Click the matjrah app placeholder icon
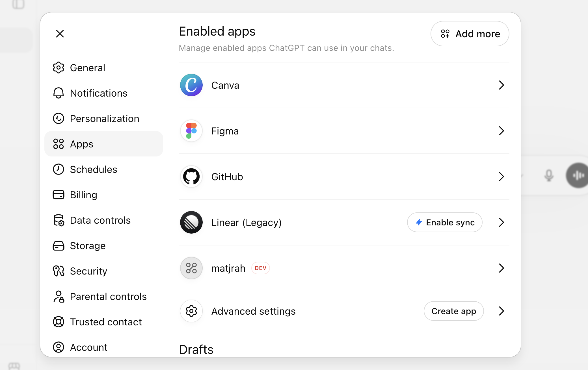 (x=191, y=268)
